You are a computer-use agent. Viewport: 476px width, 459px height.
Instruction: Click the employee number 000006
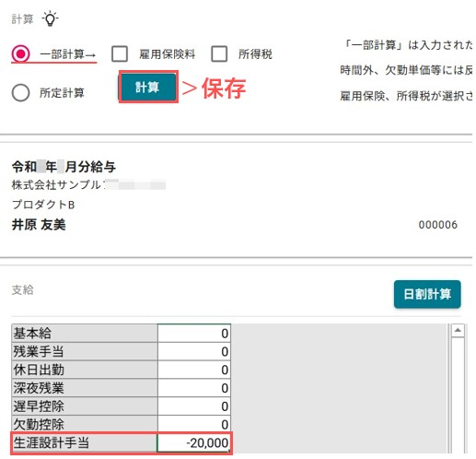point(438,225)
